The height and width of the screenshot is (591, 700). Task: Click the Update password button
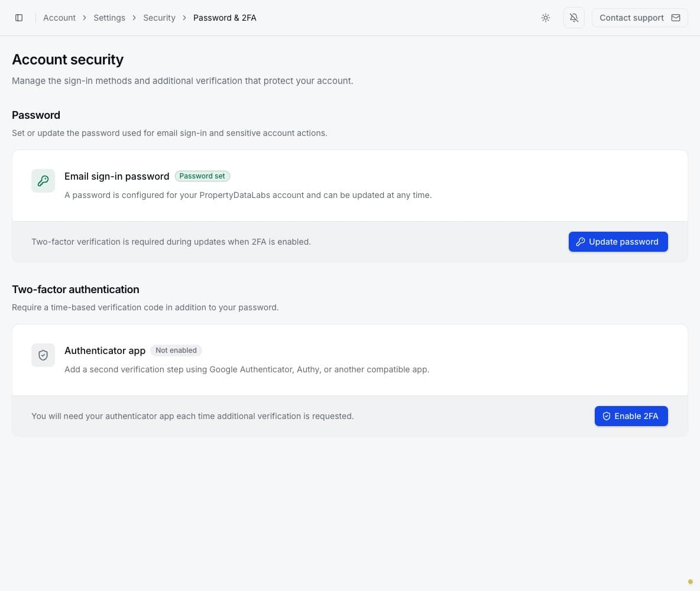618,242
